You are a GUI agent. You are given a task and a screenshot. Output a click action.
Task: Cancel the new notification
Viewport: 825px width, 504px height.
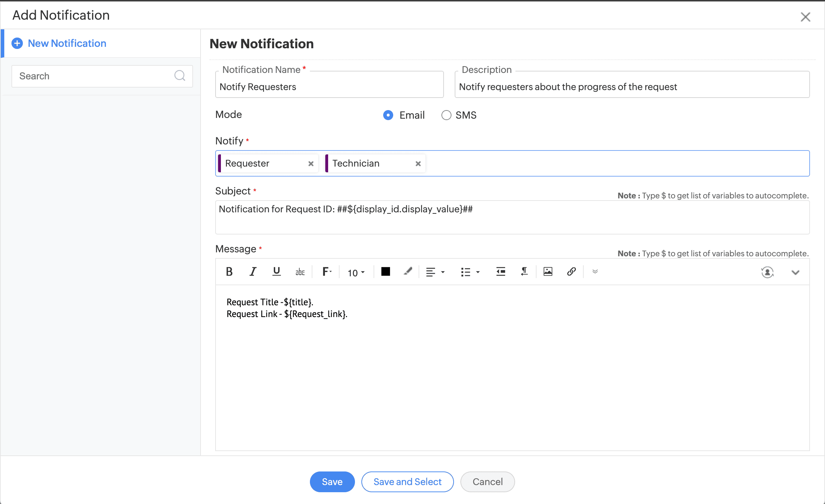click(x=488, y=482)
